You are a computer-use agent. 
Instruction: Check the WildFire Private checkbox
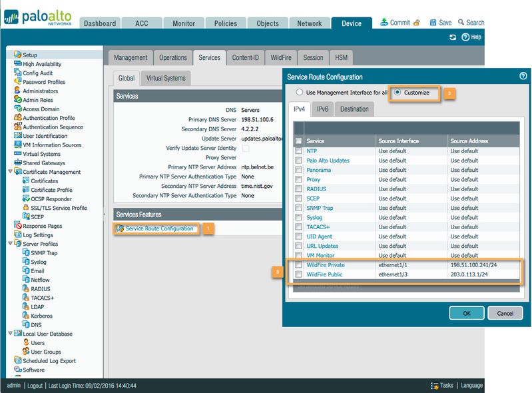pos(298,264)
